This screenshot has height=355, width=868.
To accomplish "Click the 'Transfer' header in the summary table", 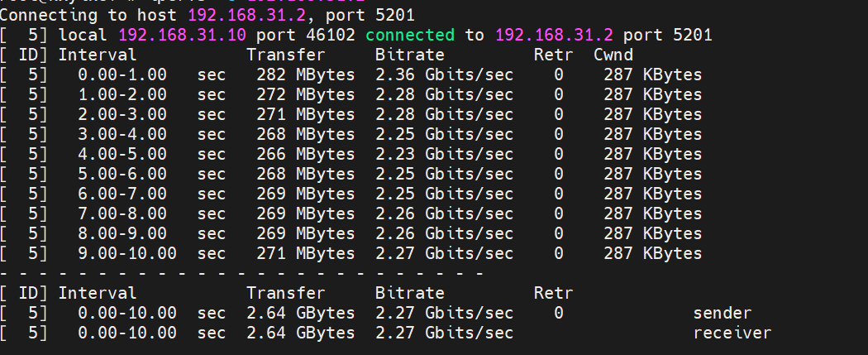I will tap(286, 294).
